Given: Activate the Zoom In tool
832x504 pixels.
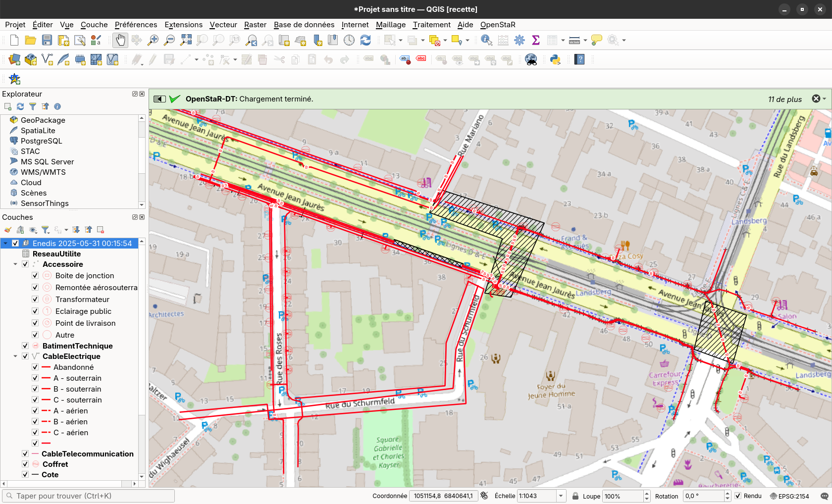Looking at the screenshot, I should point(153,40).
